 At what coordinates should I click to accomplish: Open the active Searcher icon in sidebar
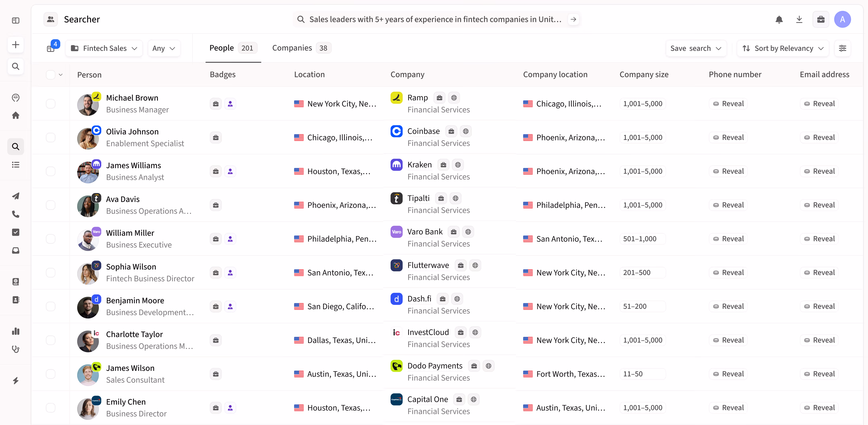pyautogui.click(x=15, y=147)
